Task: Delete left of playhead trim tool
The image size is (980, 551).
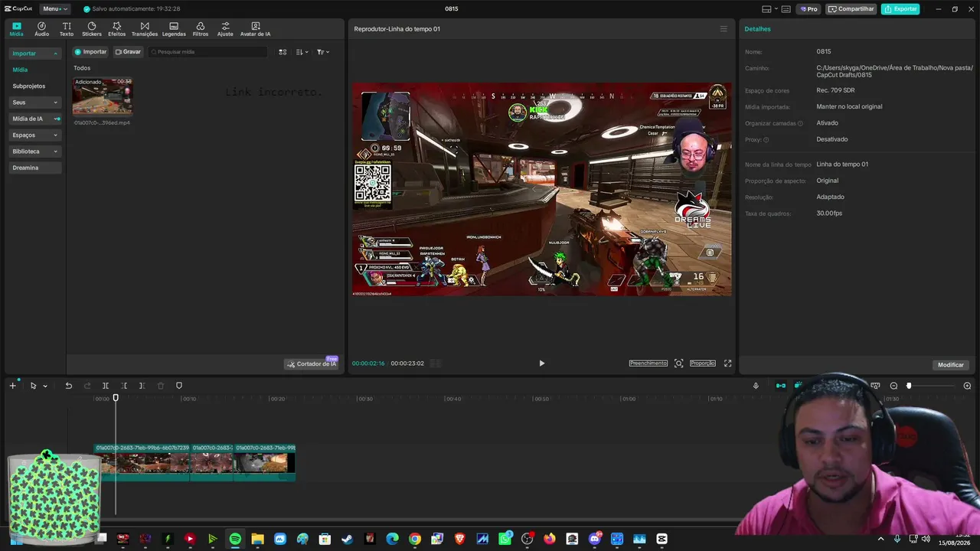Action: coord(124,386)
